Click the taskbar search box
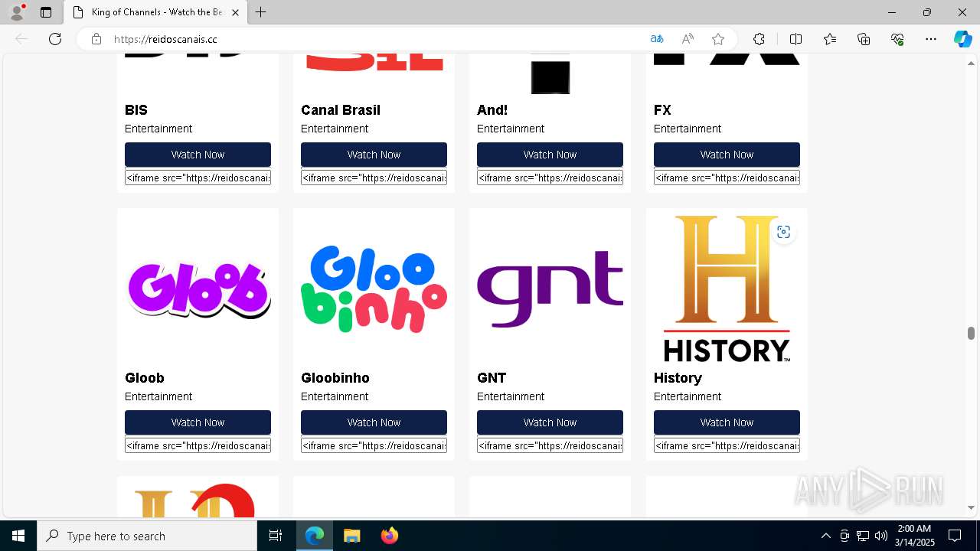 147,536
